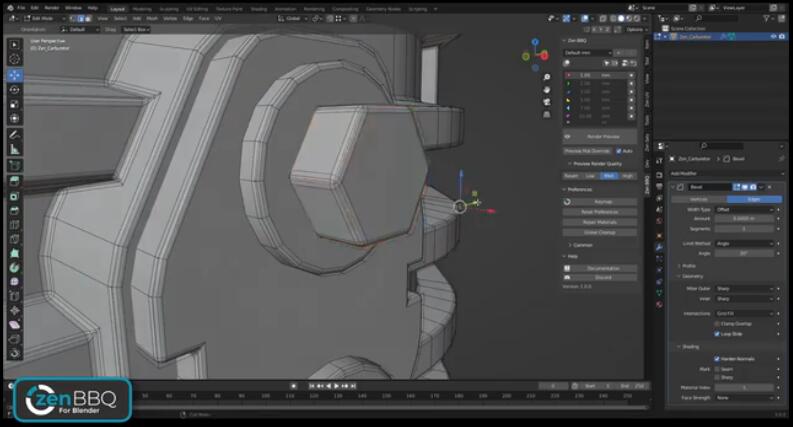The width and height of the screenshot is (793, 427).
Task: Open the Mesh menu in viewport header
Action: (152, 18)
